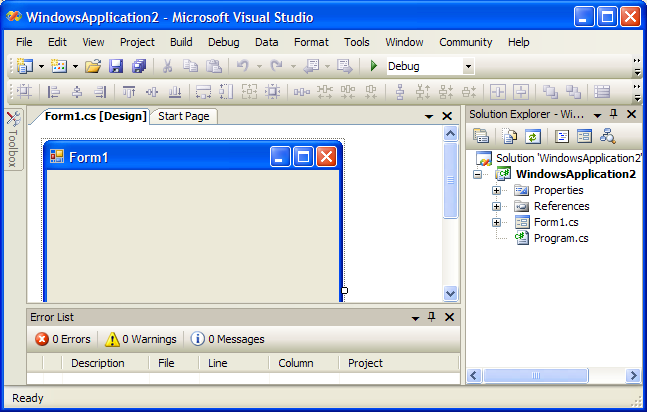This screenshot has width=647, height=412.
Task: Click the Copy icon in the toolbar
Action: [190, 66]
